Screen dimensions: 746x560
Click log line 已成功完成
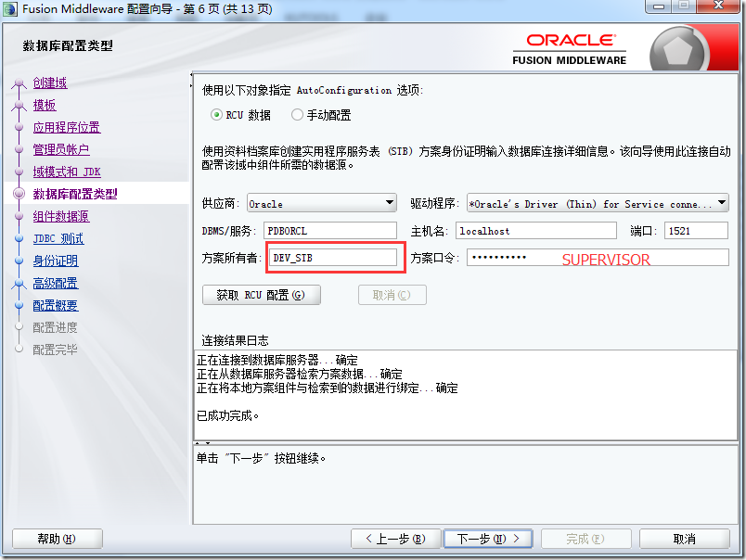pyautogui.click(x=228, y=416)
